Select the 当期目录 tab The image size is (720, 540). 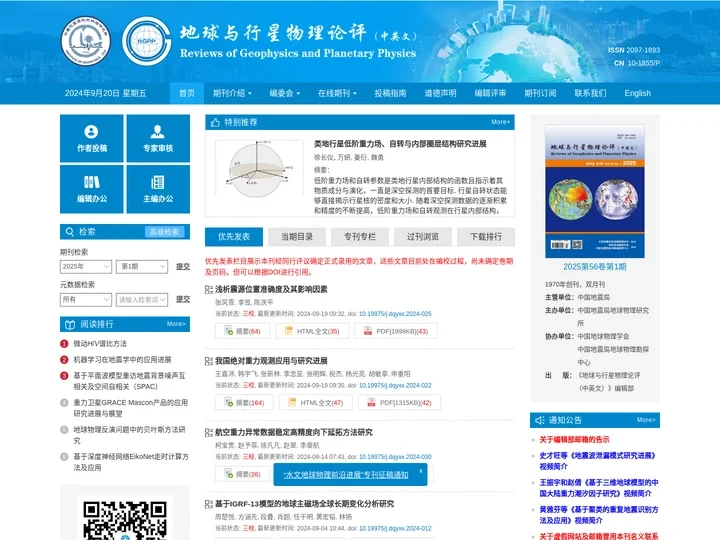click(x=297, y=237)
